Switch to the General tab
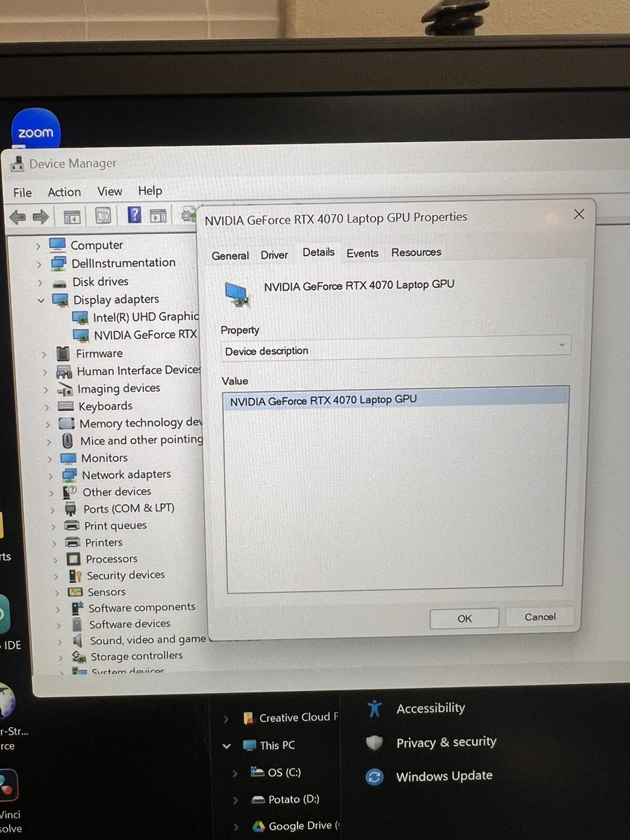 click(230, 255)
